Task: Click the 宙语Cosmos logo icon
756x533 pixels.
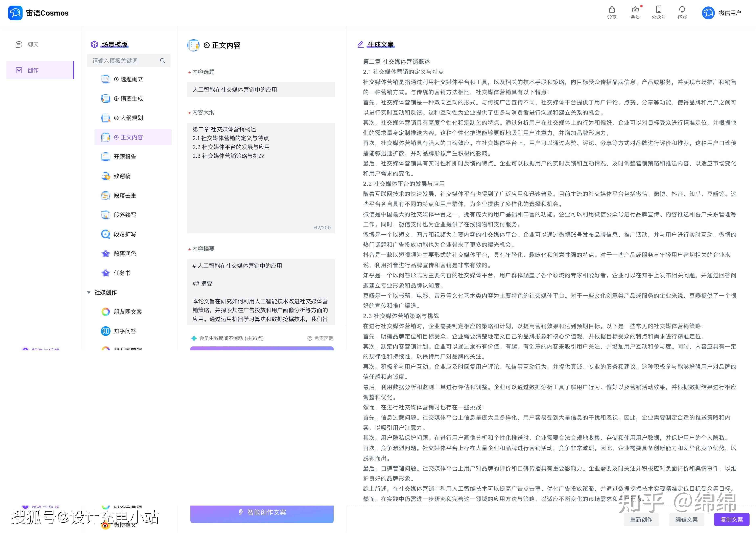Action: click(x=15, y=13)
